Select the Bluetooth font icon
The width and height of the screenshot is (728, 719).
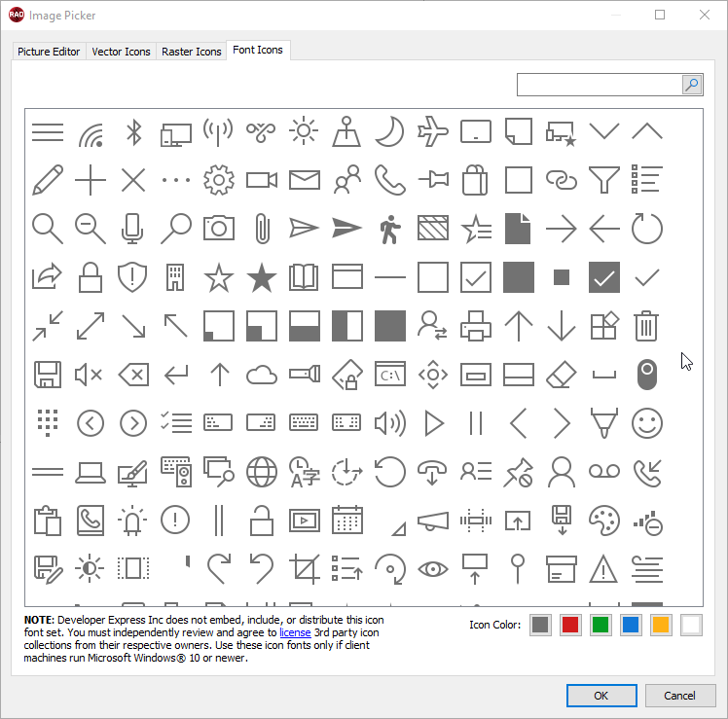(133, 131)
